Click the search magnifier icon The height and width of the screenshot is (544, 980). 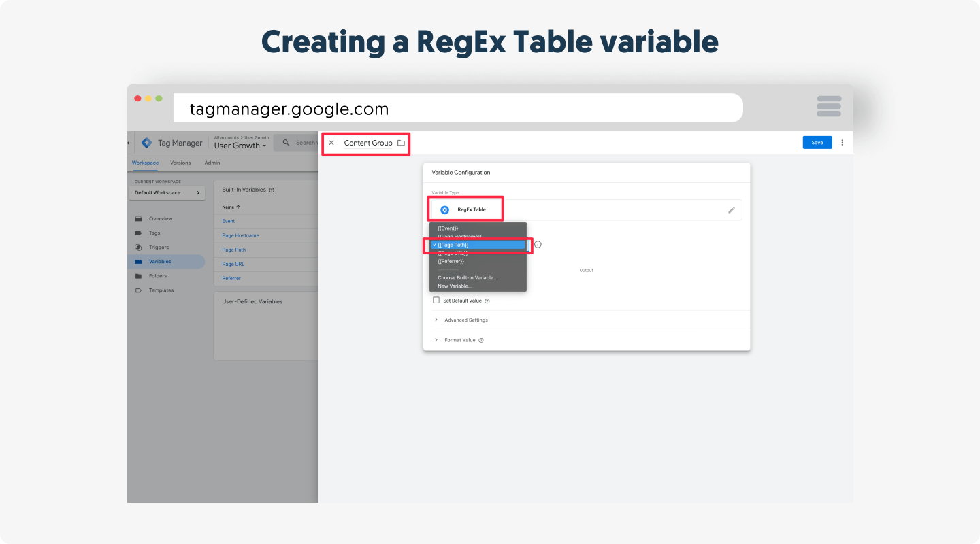(x=287, y=143)
